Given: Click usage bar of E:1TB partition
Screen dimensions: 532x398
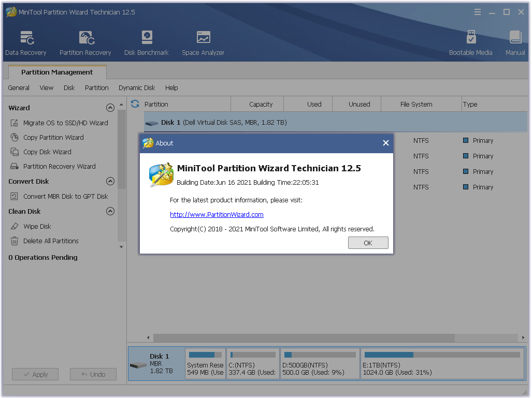Looking at the screenshot, I should tap(442, 355).
